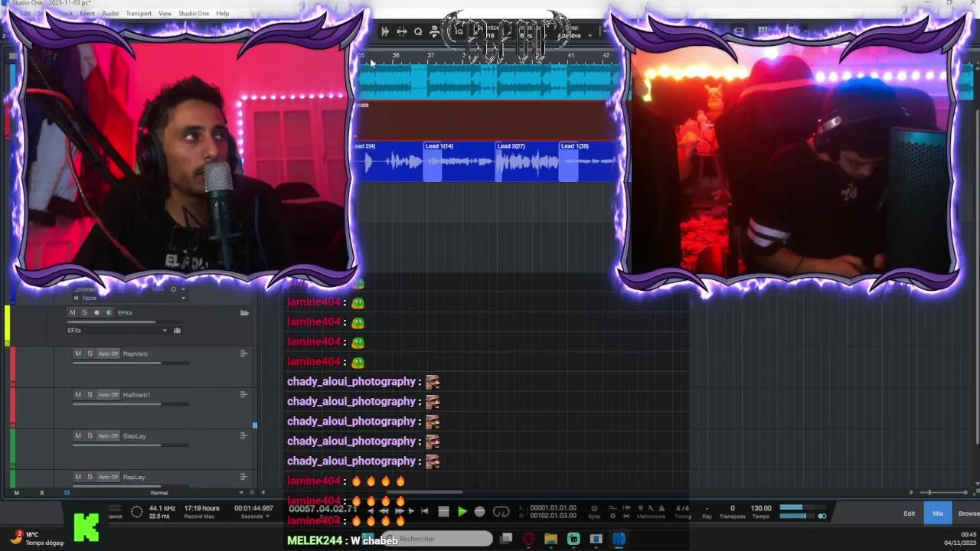Image resolution: width=980 pixels, height=551 pixels.
Task: Click the automation icon on RapLay track
Action: tap(243, 477)
